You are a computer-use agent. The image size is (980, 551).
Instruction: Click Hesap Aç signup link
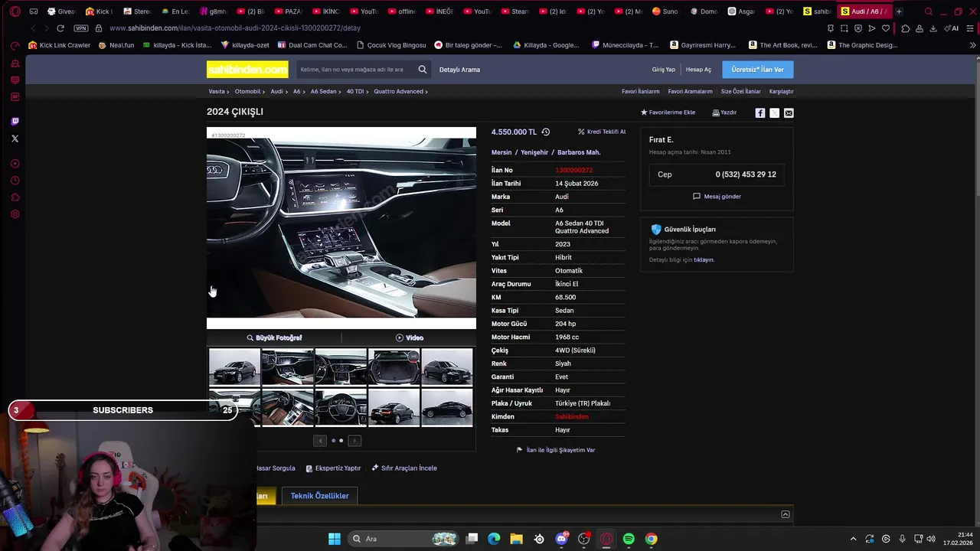(x=698, y=70)
